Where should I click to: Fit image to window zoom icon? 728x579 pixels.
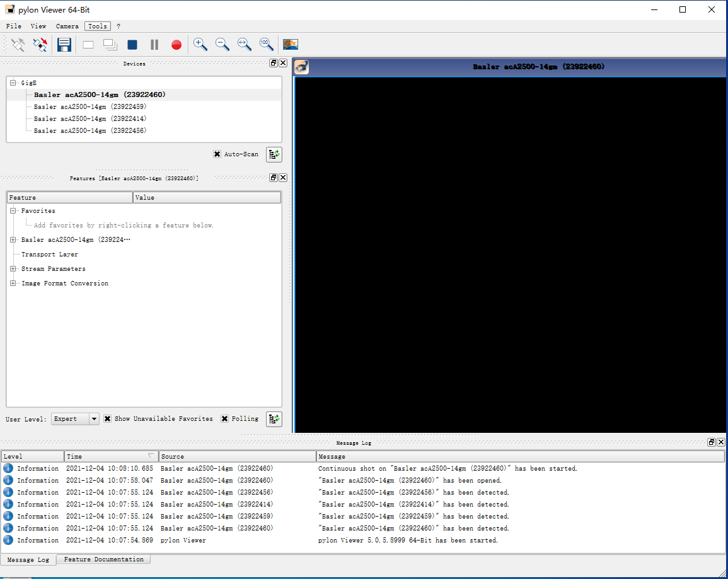coord(244,45)
